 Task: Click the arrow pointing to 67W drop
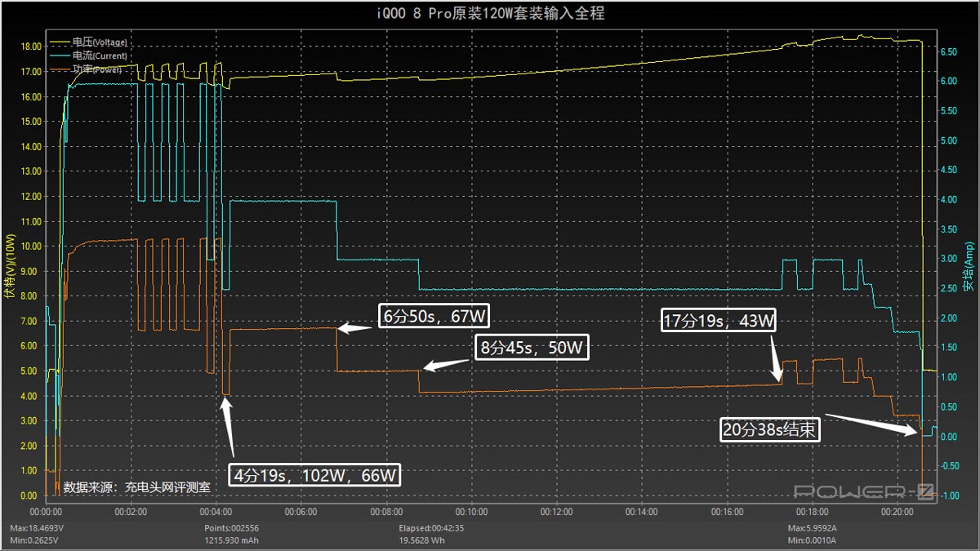point(355,328)
